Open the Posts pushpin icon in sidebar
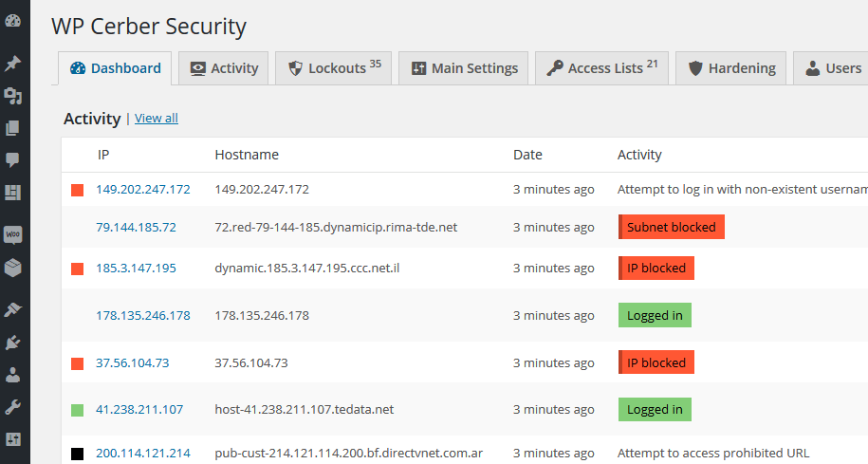 point(12,64)
